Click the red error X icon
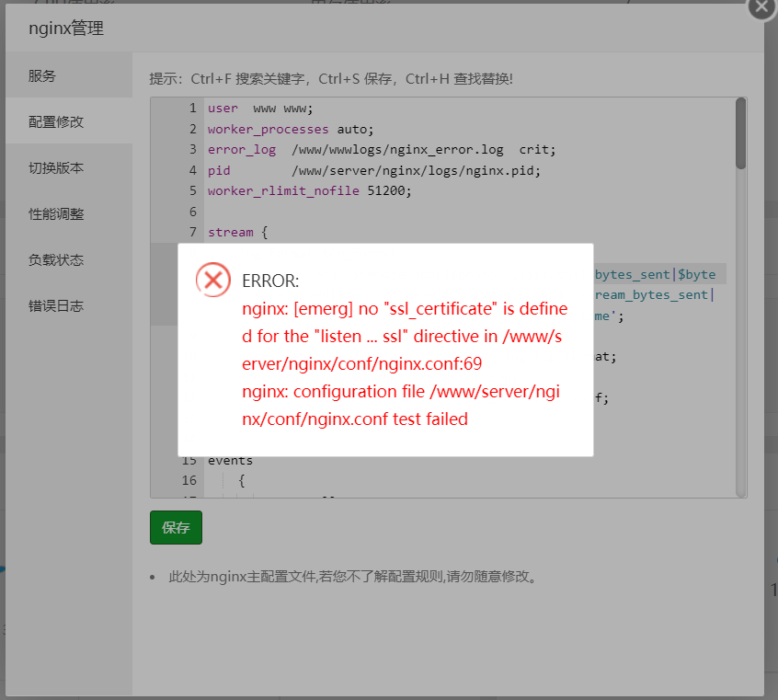The height and width of the screenshot is (700, 778). tap(212, 280)
